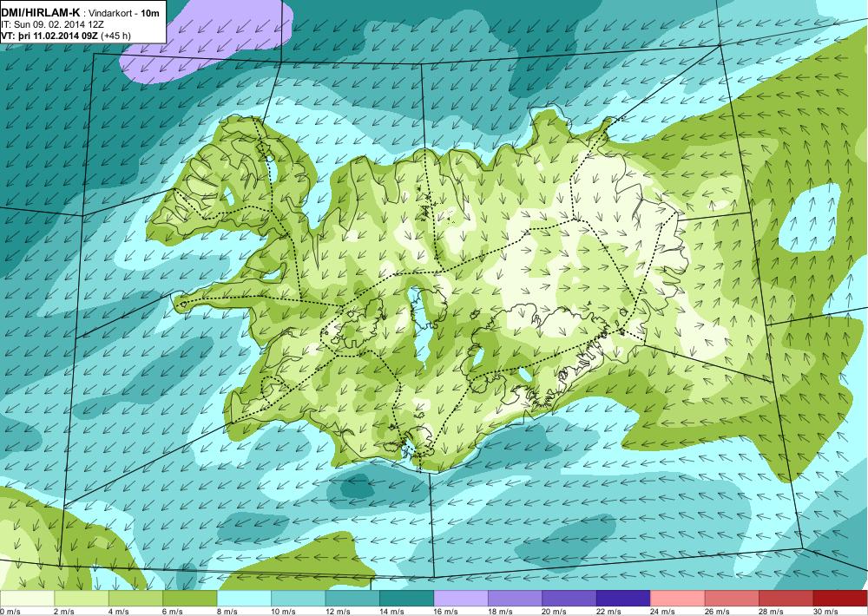Pick the dark teal swatch between 14 and 16 m/s
The height and width of the screenshot is (616, 868).
pyautogui.click(x=407, y=599)
